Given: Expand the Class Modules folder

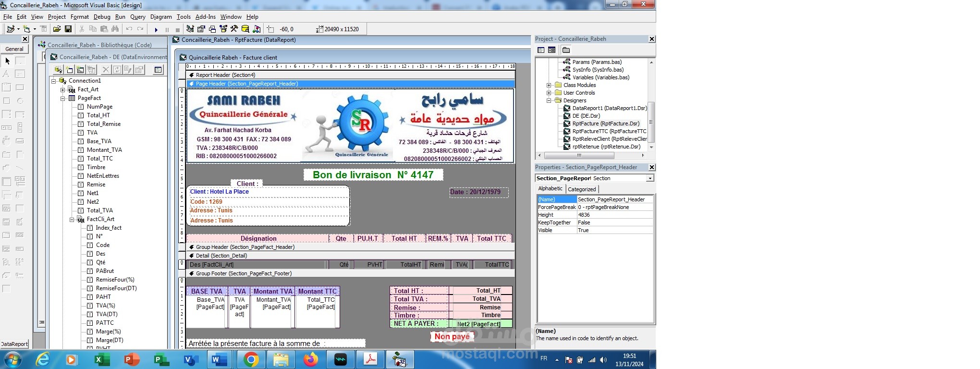Looking at the screenshot, I should (x=549, y=85).
